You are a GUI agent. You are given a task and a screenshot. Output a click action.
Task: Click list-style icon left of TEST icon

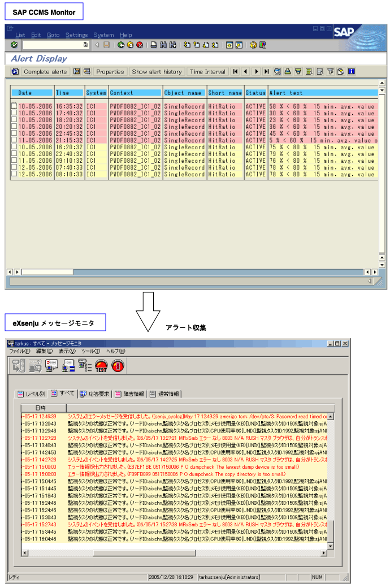(x=85, y=366)
